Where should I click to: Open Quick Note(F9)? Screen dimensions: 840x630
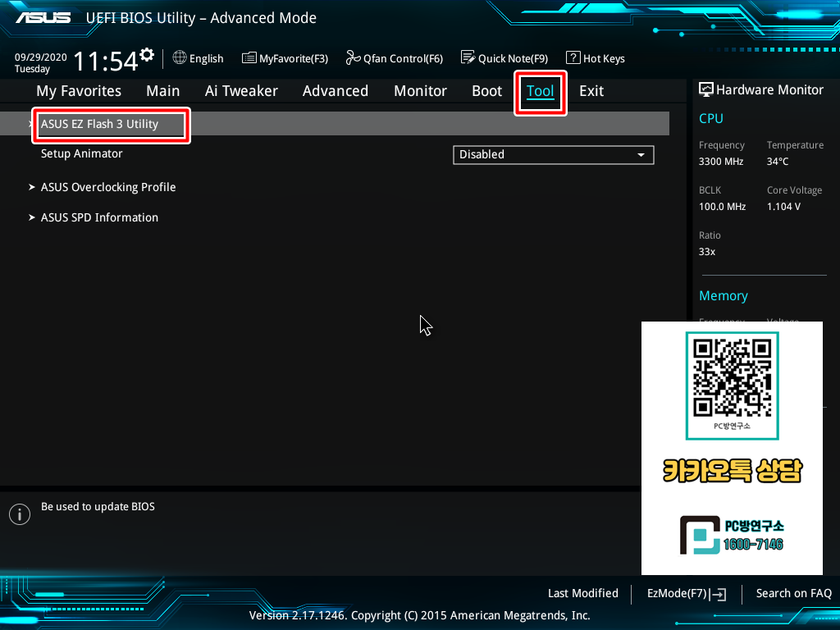point(504,58)
